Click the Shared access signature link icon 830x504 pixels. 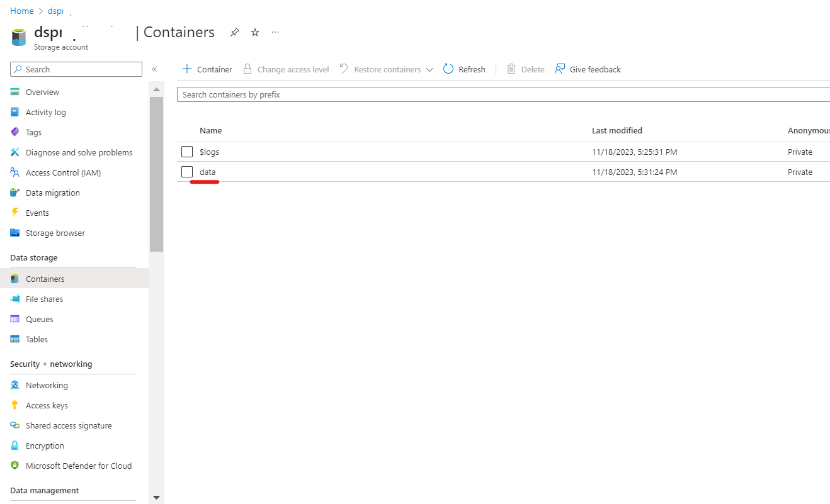pyautogui.click(x=15, y=425)
